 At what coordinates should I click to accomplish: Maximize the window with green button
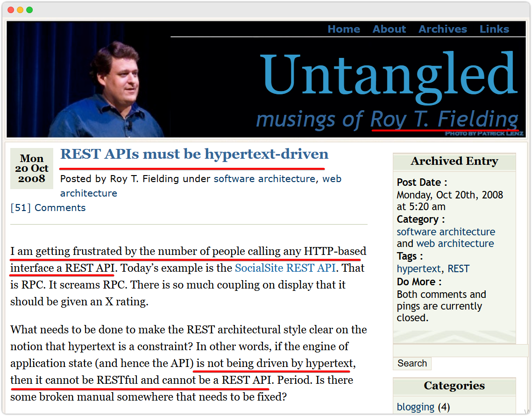tap(29, 10)
